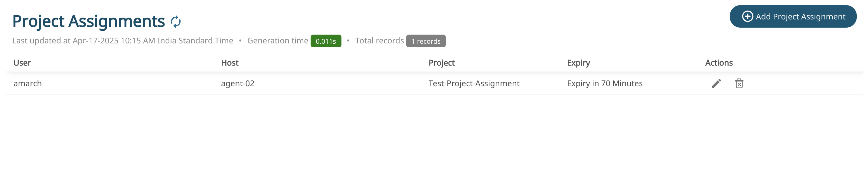Click the Expiry in 70 Minutes cell
This screenshot has height=173, width=868.
tap(605, 83)
